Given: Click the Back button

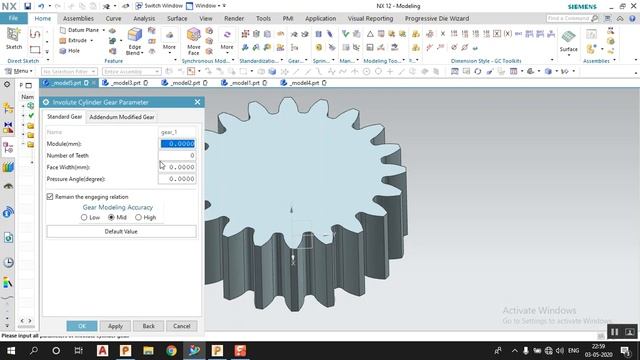Looking at the screenshot, I should pos(149,326).
